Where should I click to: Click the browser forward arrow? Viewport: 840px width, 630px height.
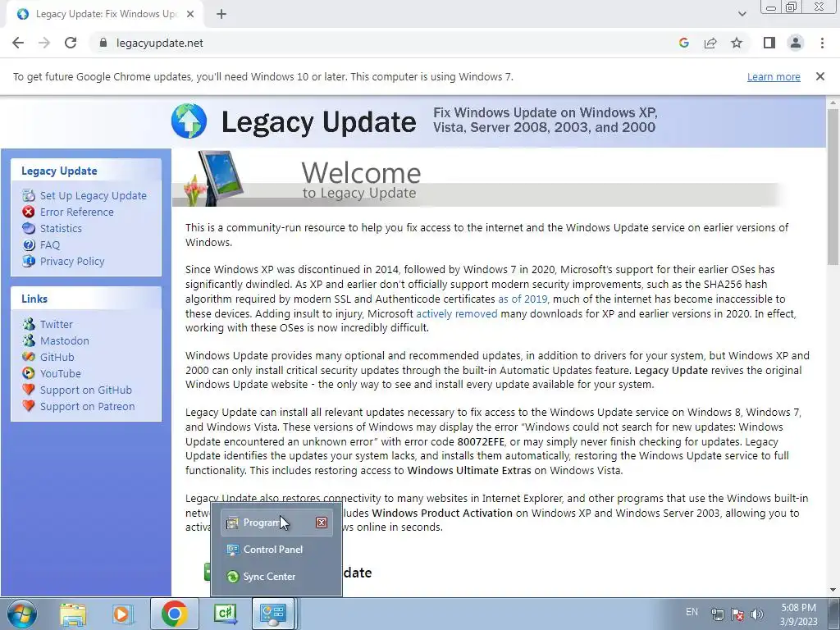(x=44, y=43)
